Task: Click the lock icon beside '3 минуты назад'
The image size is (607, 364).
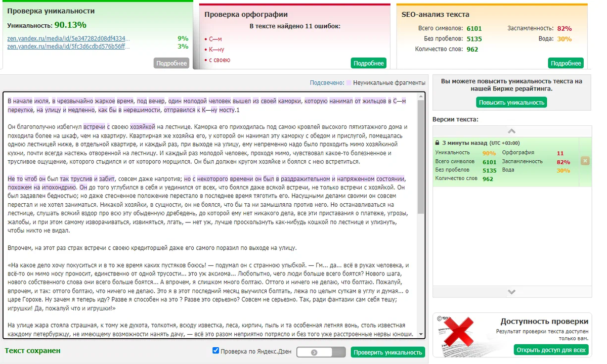Action: point(438,143)
